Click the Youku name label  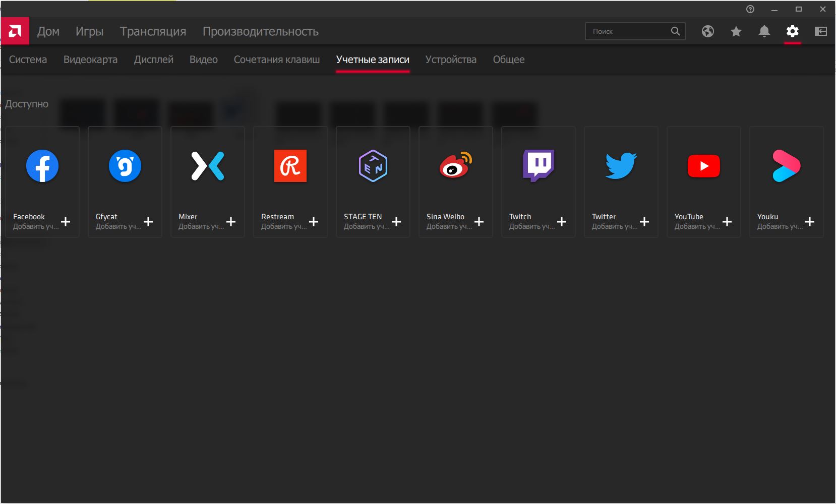click(x=767, y=217)
